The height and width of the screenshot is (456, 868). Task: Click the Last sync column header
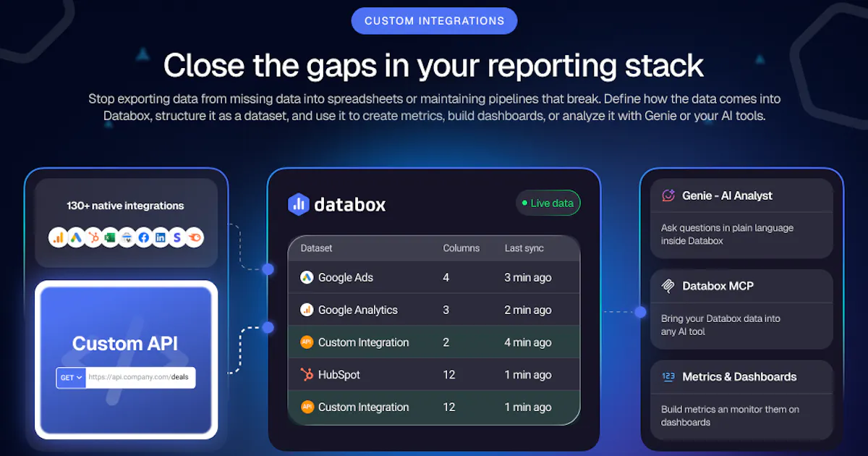pyautogui.click(x=524, y=248)
